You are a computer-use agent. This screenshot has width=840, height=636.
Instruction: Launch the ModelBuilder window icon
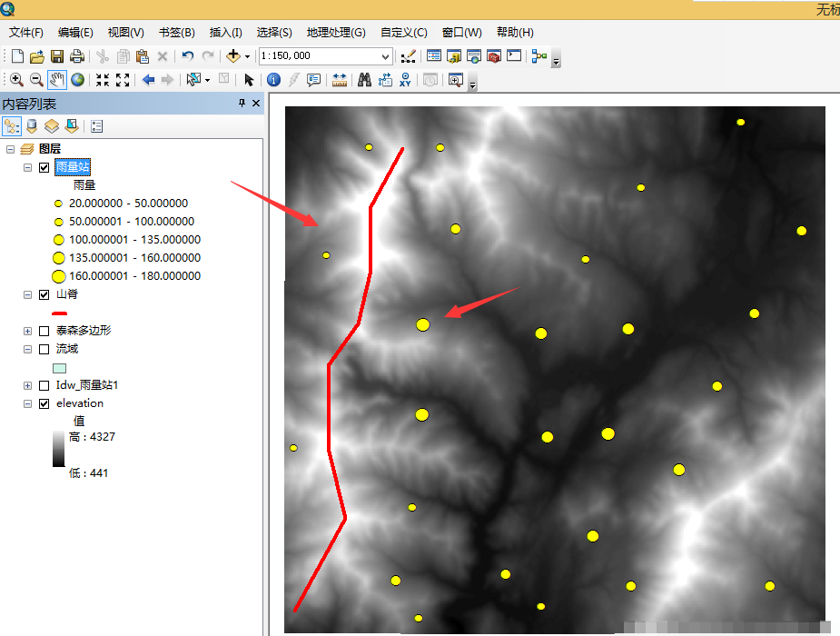tap(539, 55)
